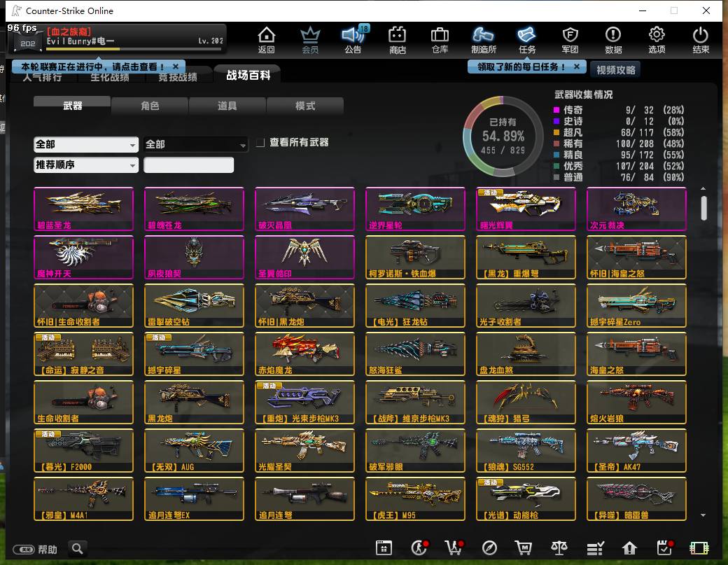Image resolution: width=728 pixels, height=565 pixels.
Task: Click the compass icon in bottom bar
Action: click(489, 548)
